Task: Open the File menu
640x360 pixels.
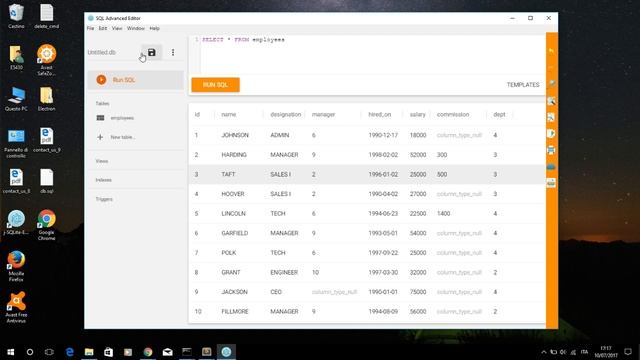Action: 91,29
